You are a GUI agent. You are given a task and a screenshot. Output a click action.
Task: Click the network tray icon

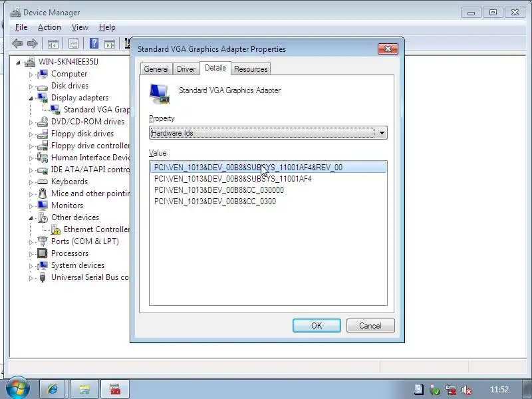click(451, 390)
